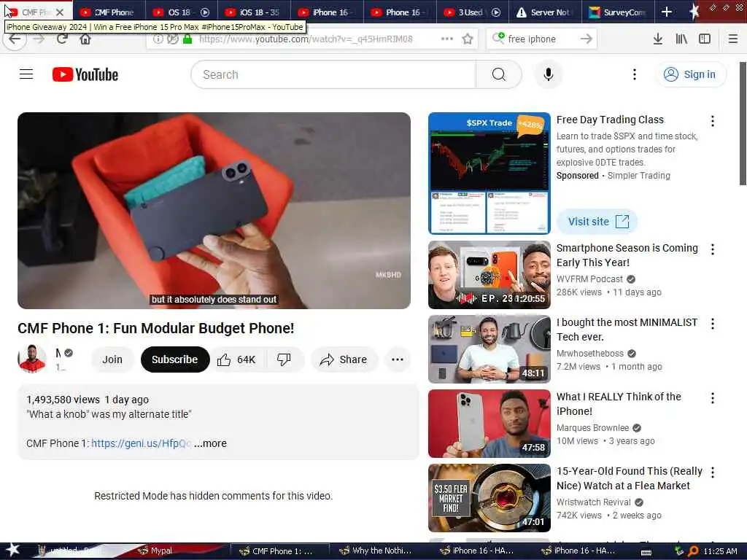Expand description with ...more

pos(211,443)
